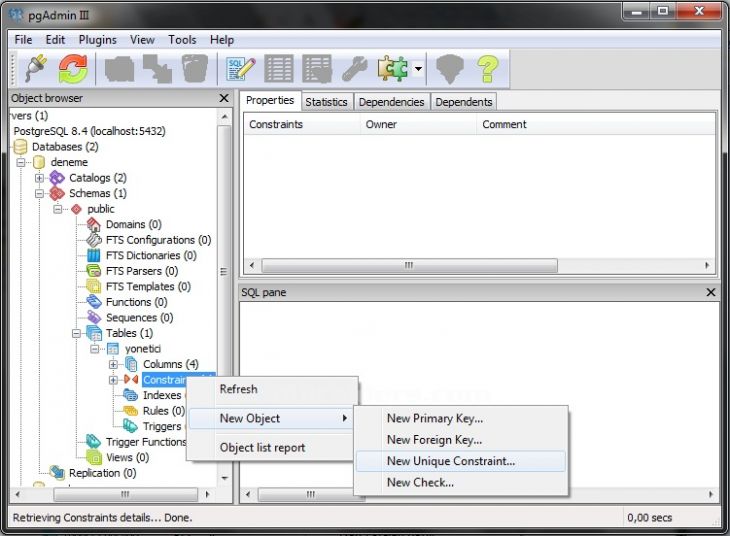This screenshot has height=536, width=730.
Task: Click the plug connection toolbar icon
Action: (36, 69)
